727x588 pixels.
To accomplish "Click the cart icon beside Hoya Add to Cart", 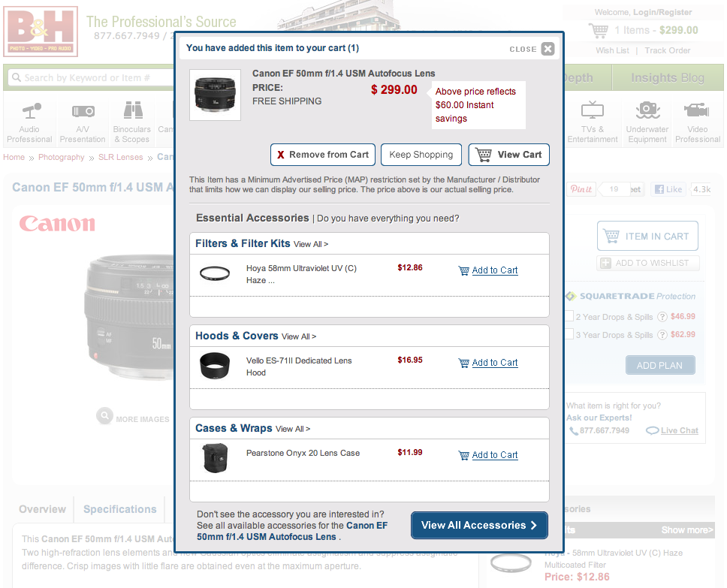I will coord(463,271).
